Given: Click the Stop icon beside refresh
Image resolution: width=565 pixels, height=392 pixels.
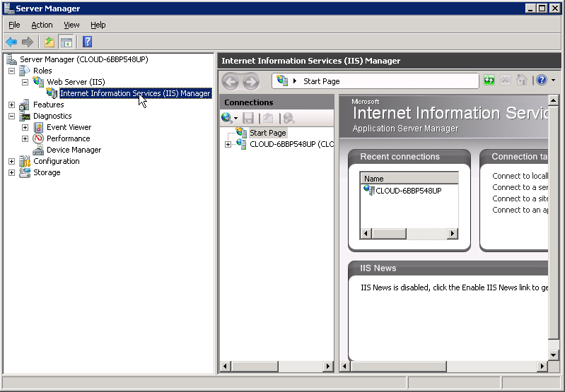Looking at the screenshot, I should [505, 80].
